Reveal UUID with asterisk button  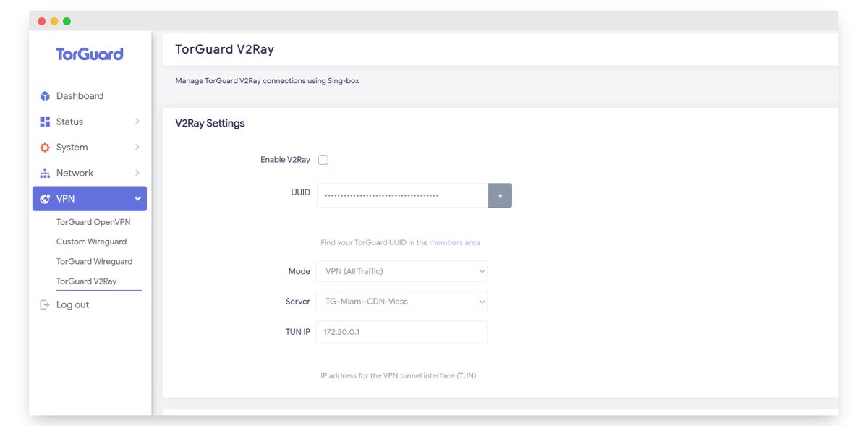click(500, 196)
